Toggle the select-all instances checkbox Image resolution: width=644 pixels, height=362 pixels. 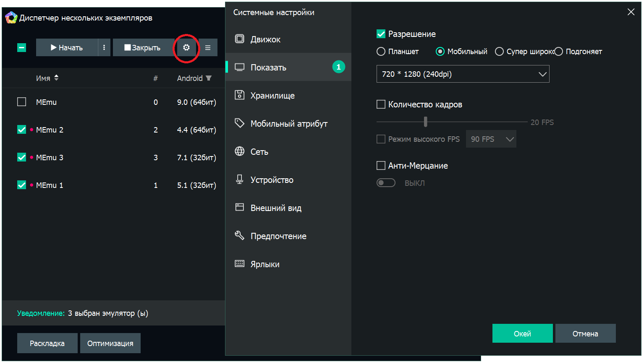[x=22, y=48]
